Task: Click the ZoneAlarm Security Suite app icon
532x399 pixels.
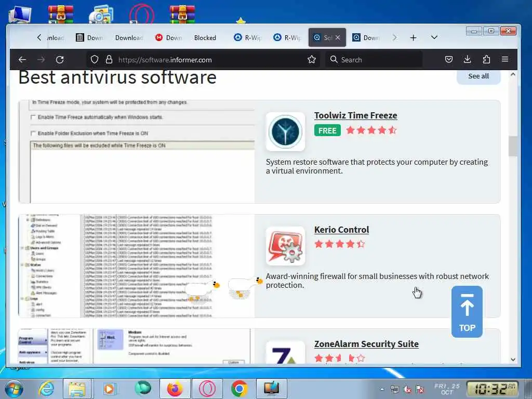Action: pyautogui.click(x=285, y=353)
